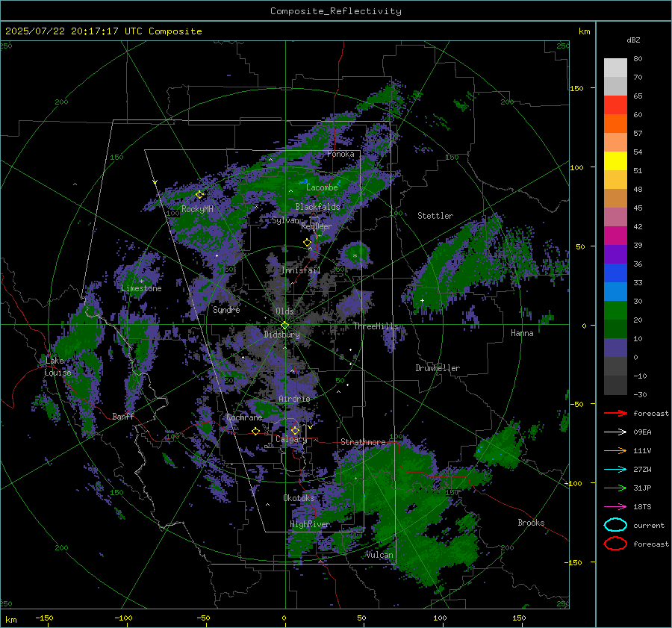Click the magenta 18TS arrow legend icon
This screenshot has height=628, width=672.
click(615, 506)
